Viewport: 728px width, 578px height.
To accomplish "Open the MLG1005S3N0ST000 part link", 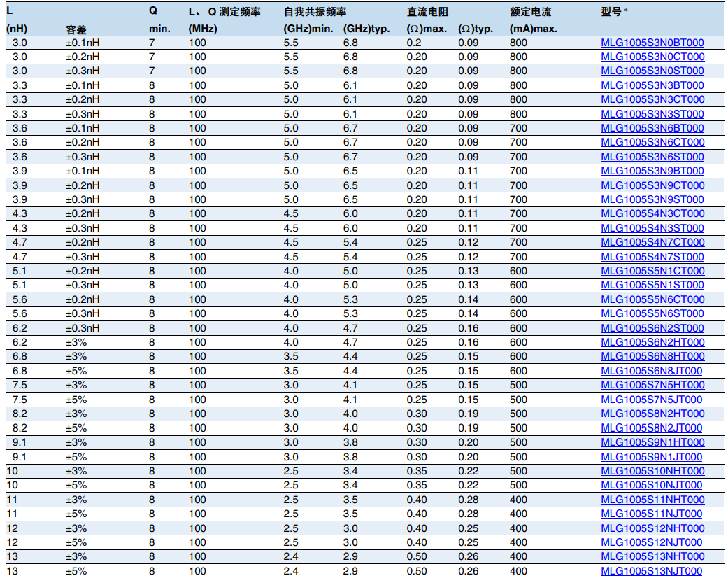I will (x=652, y=71).
